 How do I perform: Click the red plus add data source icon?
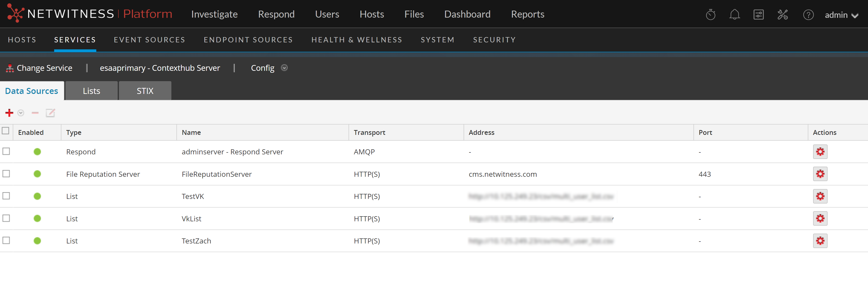(x=9, y=112)
